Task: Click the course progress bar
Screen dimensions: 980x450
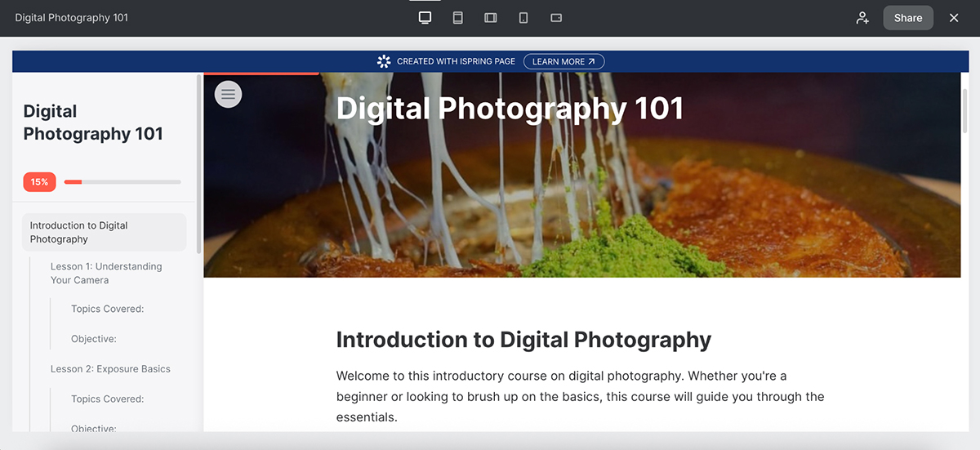Action: [x=122, y=182]
